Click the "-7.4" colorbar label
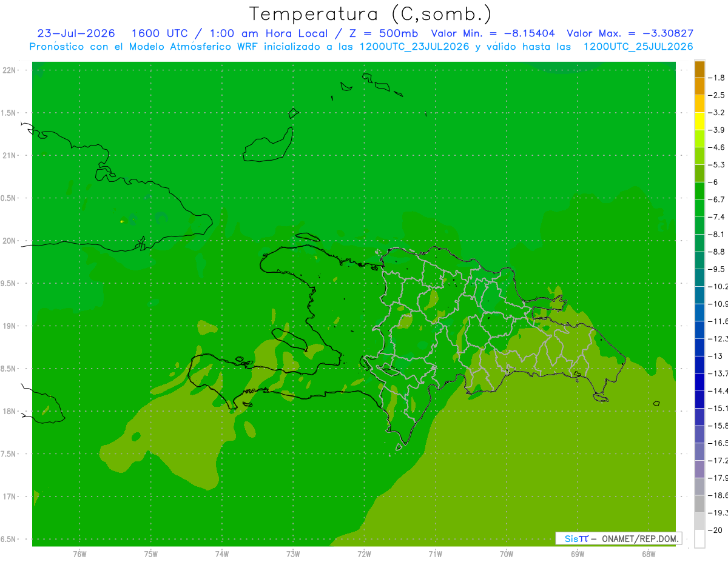This screenshot has height=562, width=728. coord(716,217)
